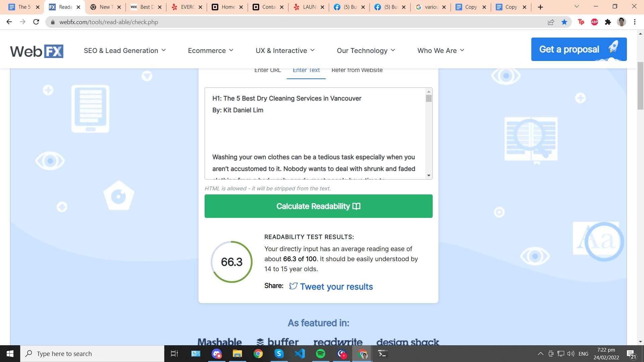
Task: Open Spotify from the taskbar
Action: pos(321,354)
